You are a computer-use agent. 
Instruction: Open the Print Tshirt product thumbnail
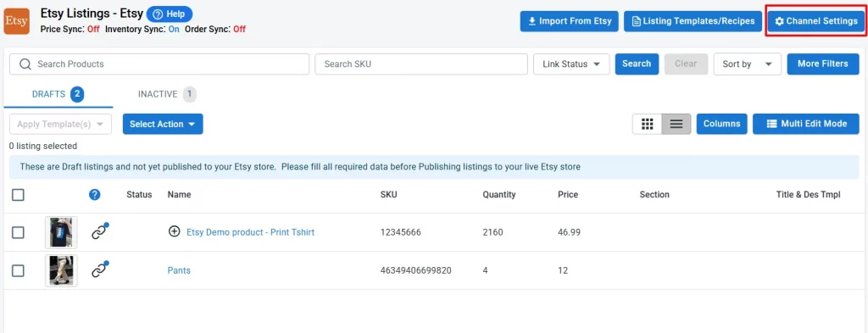click(61, 232)
